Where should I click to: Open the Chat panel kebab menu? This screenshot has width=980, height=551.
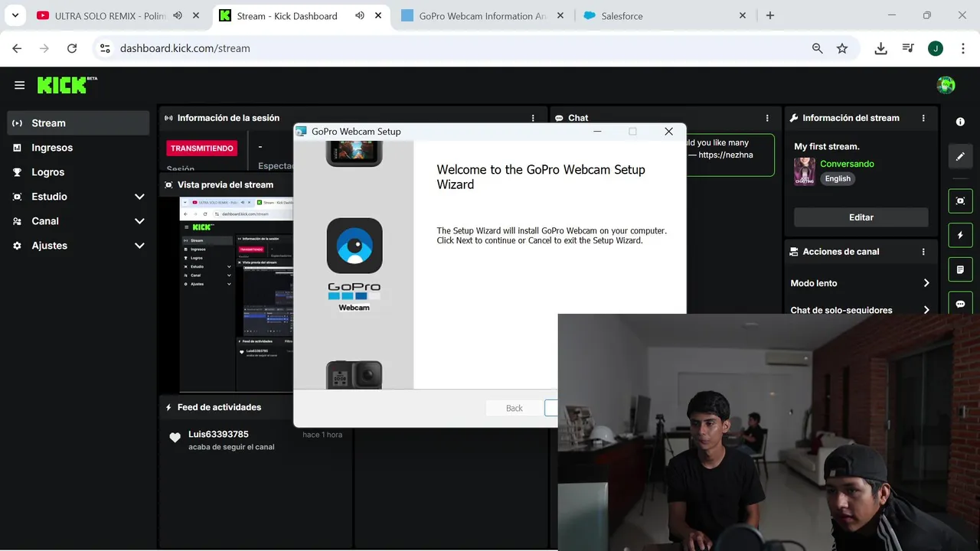coord(767,118)
